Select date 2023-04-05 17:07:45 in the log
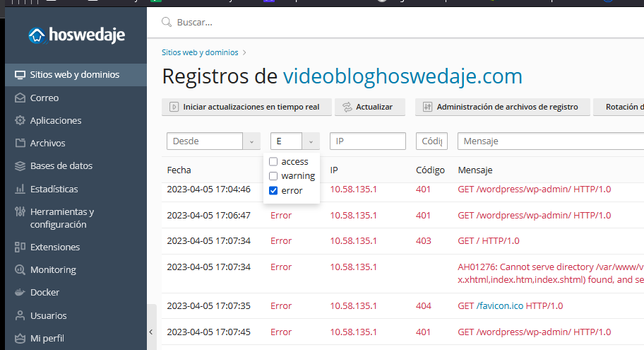The width and height of the screenshot is (644, 350). [x=208, y=332]
